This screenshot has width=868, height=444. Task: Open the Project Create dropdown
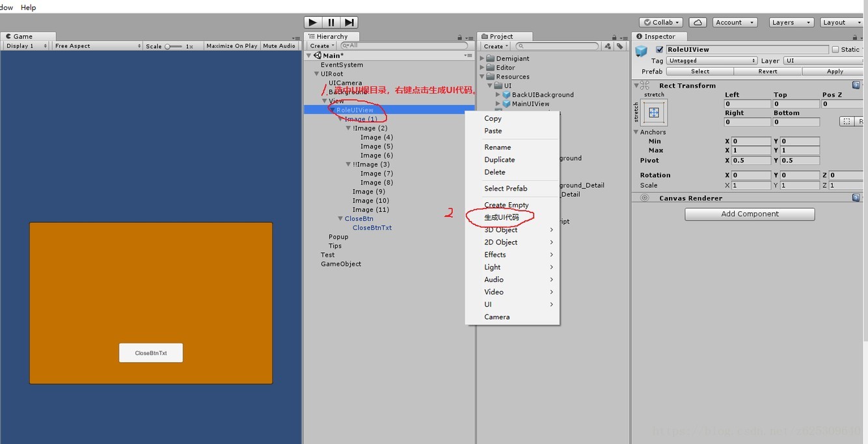[x=496, y=46]
